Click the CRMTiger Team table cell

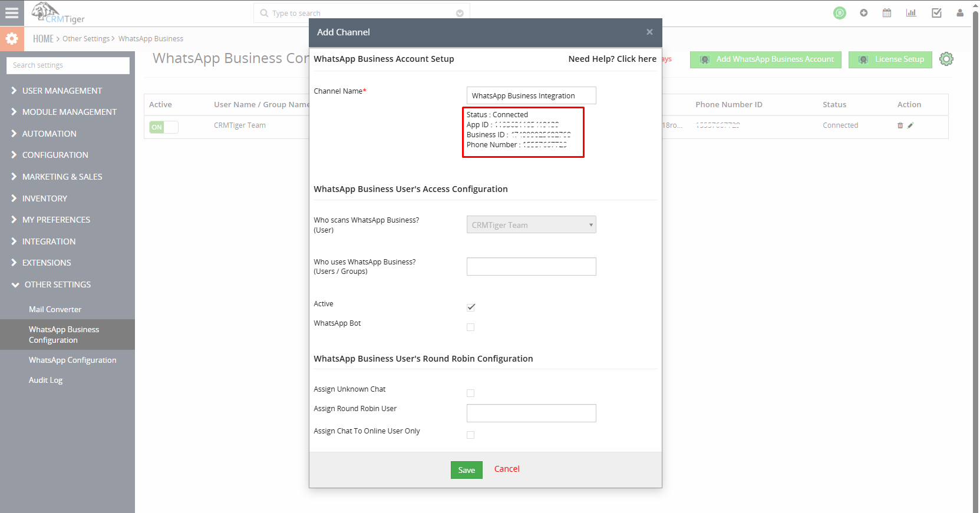pos(240,125)
